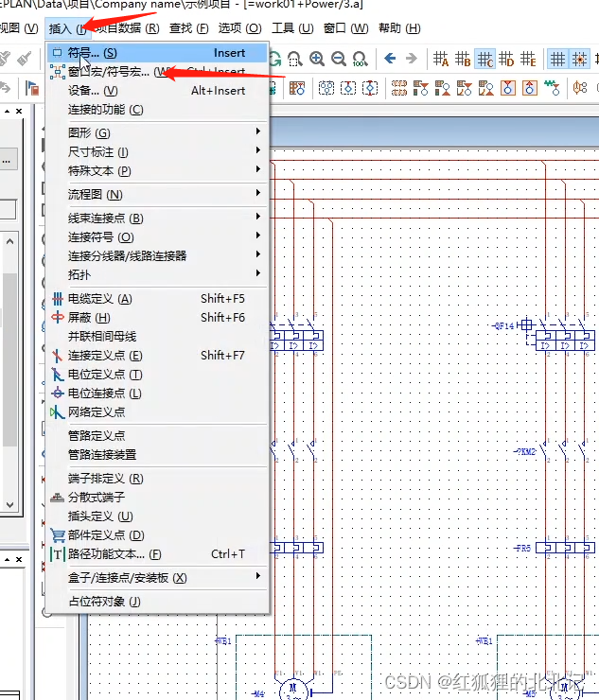
Task: Click the first table-circle-triangle icon after the dashed segments
Action: 421,88
